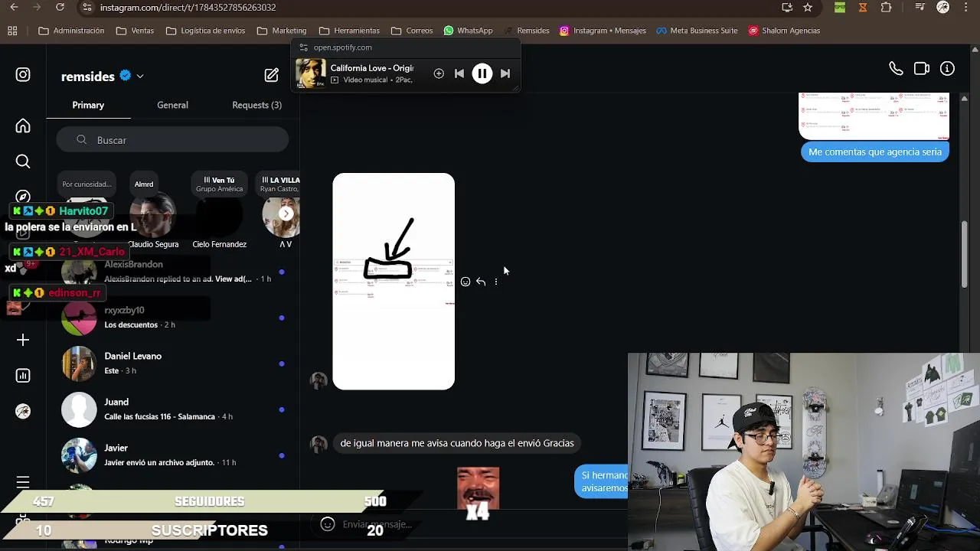Click the Create plus icon in sidebar

tap(23, 340)
